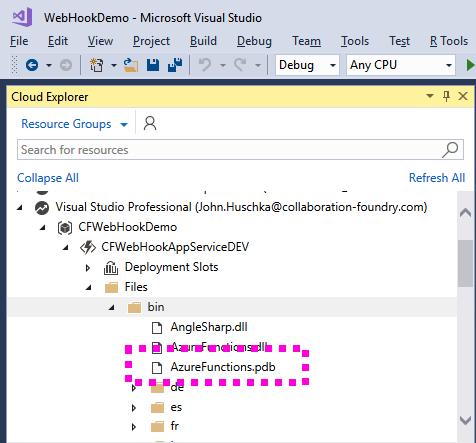Click the CFWebHookDemo resource group icon
This screenshot has width=476, height=443.
(65, 228)
